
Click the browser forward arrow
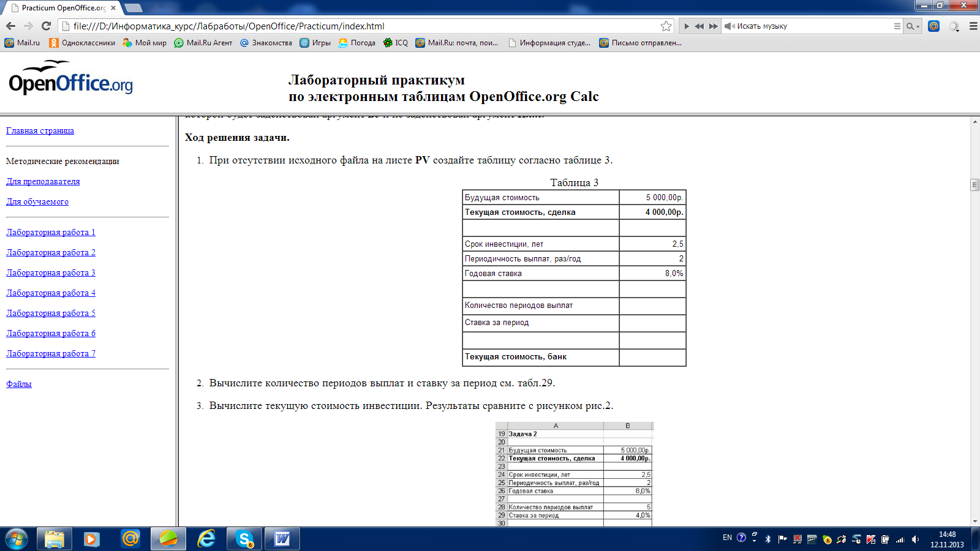pos(28,26)
